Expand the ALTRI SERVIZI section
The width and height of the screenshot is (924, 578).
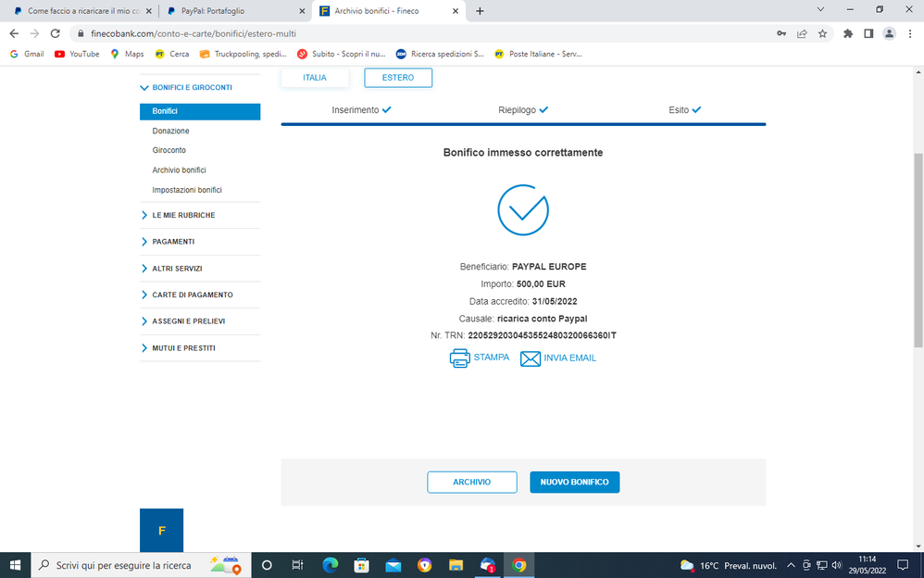171,269
